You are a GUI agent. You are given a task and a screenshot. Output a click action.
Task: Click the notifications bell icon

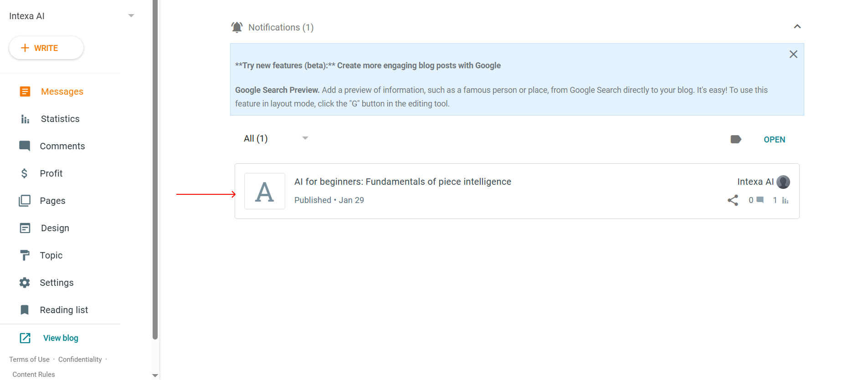point(237,27)
